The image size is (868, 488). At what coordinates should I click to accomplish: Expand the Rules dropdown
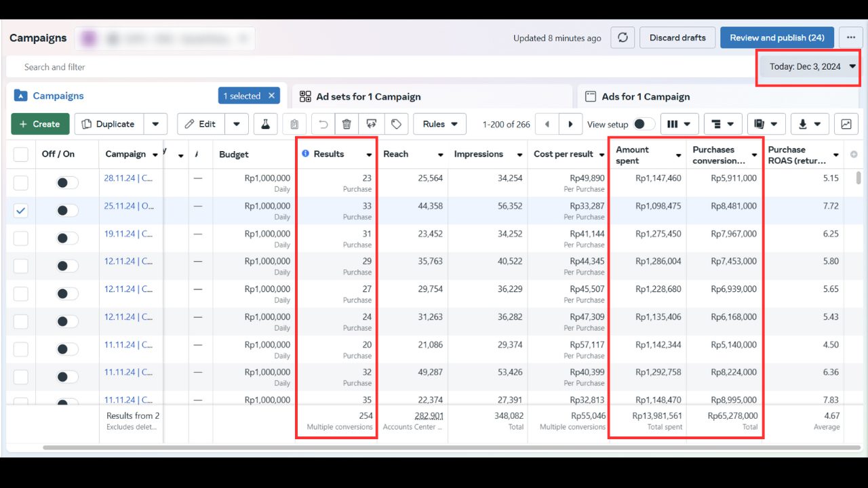439,124
